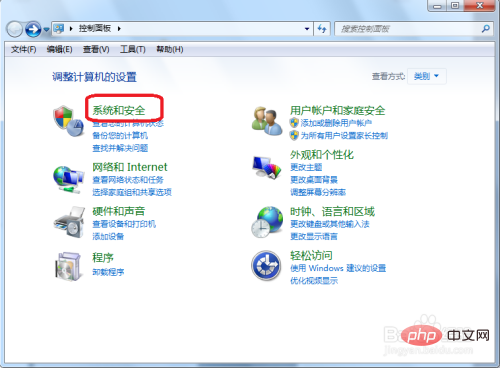Maximize the Control Panel window
Screen dimensions: 500x368
[455, 6]
